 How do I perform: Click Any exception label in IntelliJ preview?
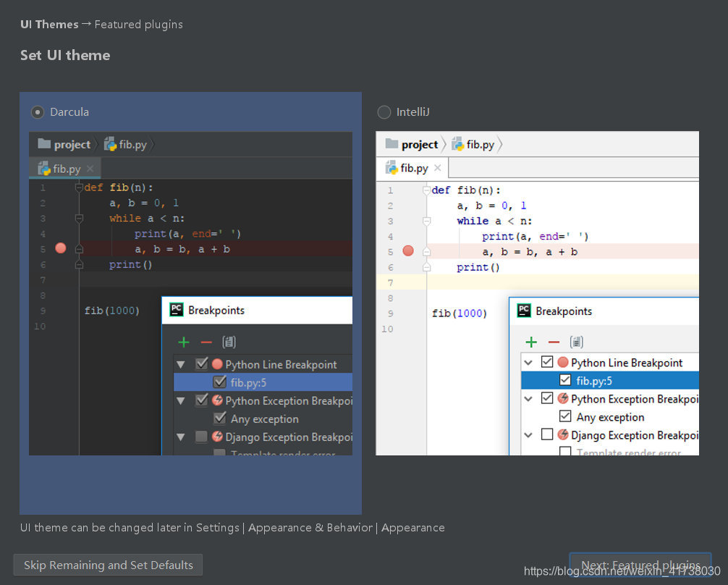click(x=610, y=417)
